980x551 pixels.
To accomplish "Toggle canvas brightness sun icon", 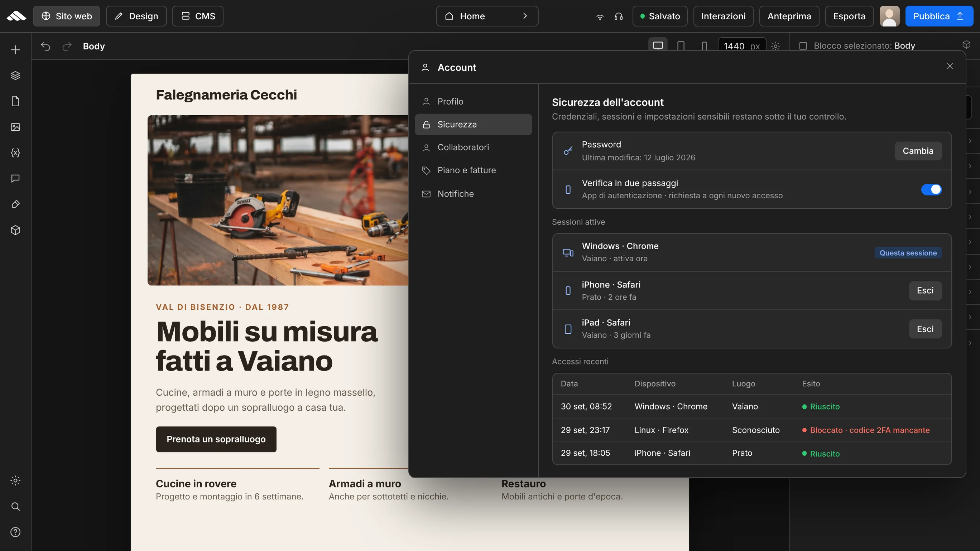I will click(x=775, y=46).
